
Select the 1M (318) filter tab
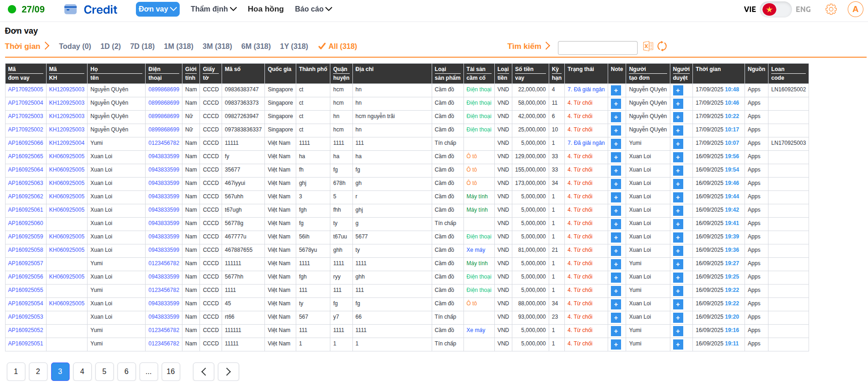pos(178,46)
